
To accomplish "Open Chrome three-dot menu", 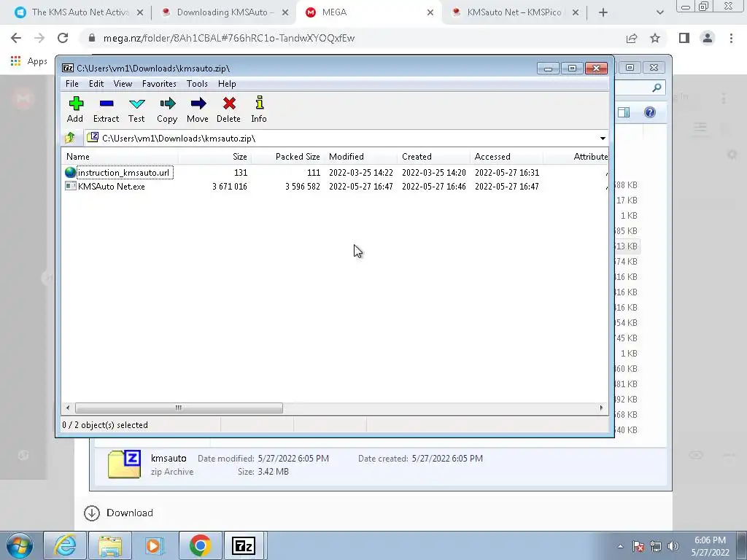I will (x=731, y=38).
